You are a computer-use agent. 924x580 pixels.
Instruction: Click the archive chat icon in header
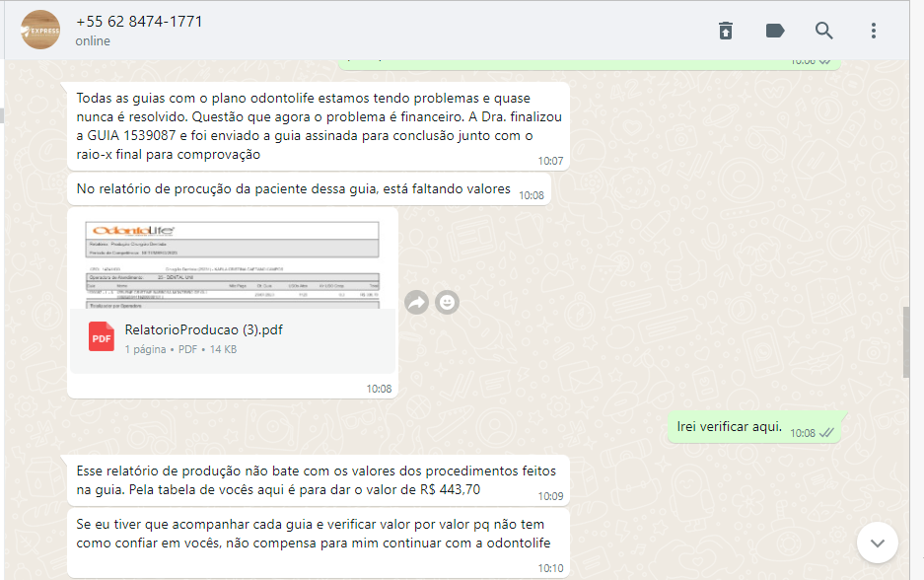pyautogui.click(x=726, y=31)
